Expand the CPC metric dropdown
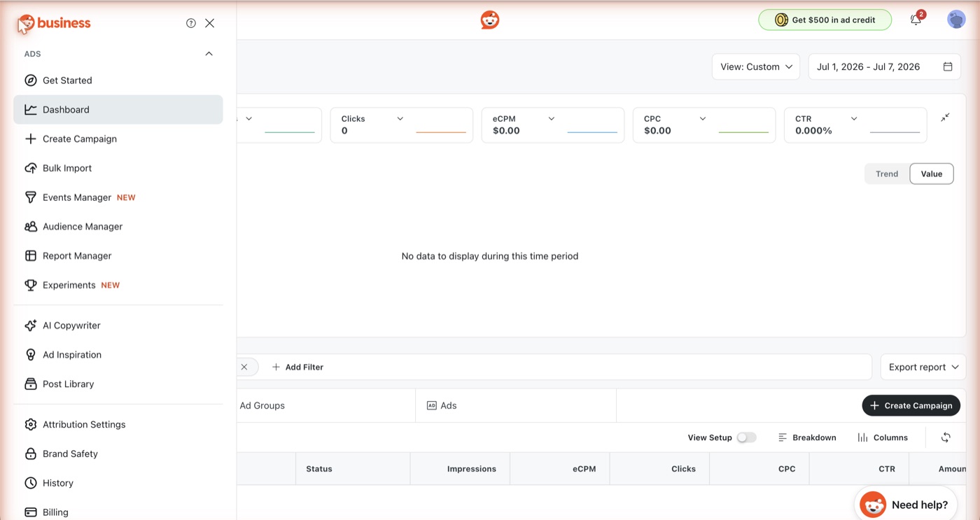Screen dimensions: 980x520 703,119
